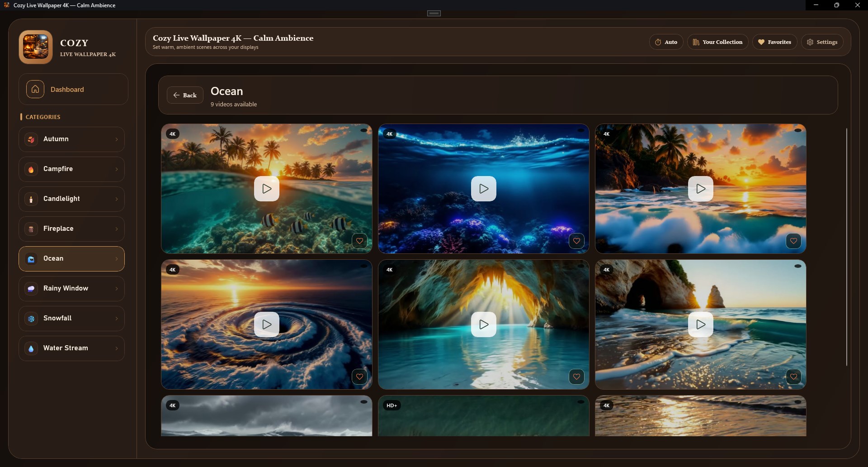Screen dimensions: 868x467
Task: Go back with the Back button
Action: [x=185, y=95]
